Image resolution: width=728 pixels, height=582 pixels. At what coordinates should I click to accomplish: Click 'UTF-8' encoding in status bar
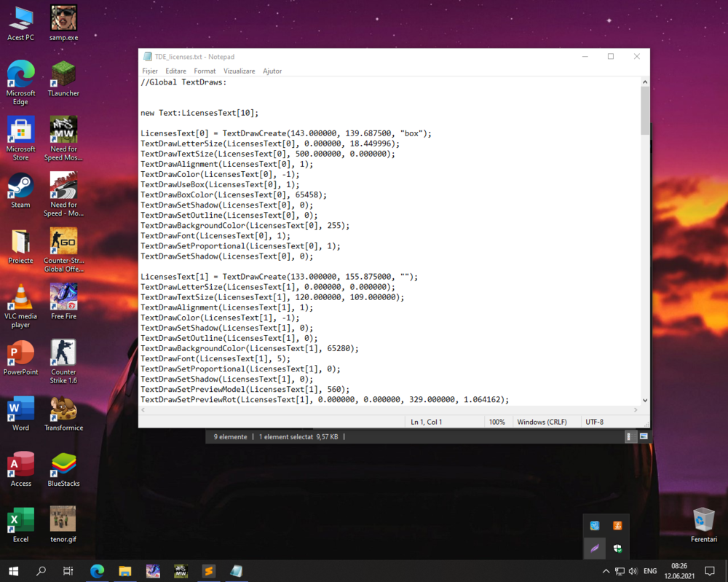[x=594, y=422]
